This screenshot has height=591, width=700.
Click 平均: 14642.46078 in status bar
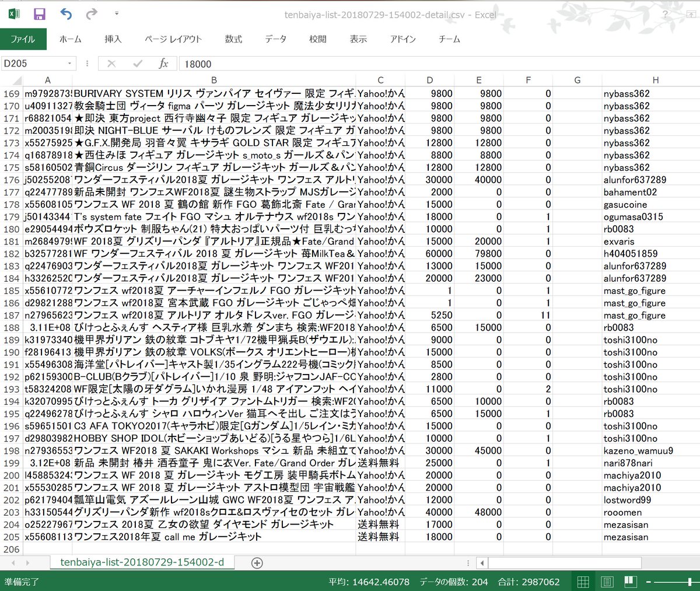(x=369, y=582)
